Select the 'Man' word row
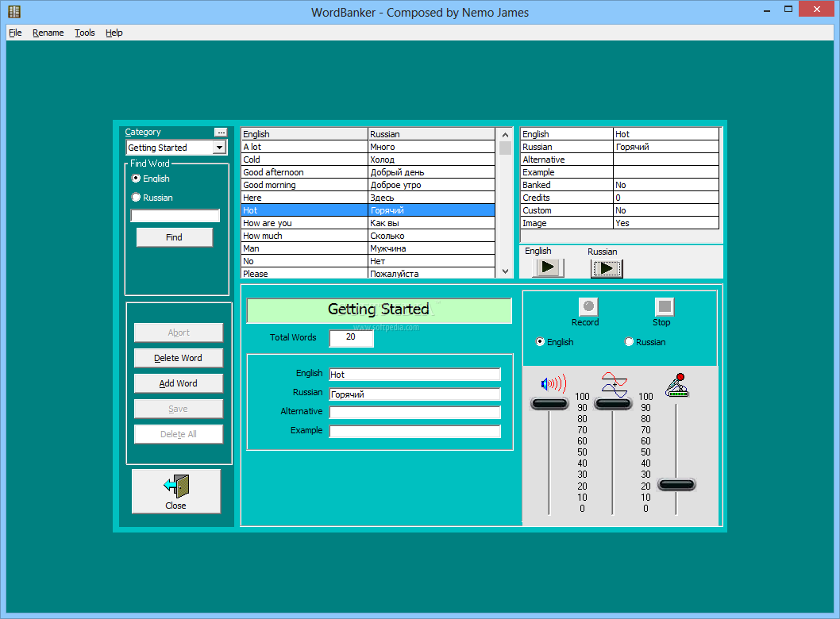Viewport: 840px width, 619px height. click(x=368, y=248)
